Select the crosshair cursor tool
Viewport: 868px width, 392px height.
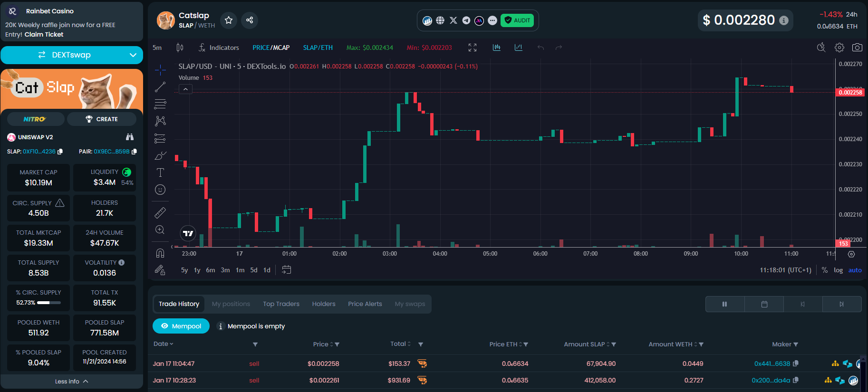point(160,70)
